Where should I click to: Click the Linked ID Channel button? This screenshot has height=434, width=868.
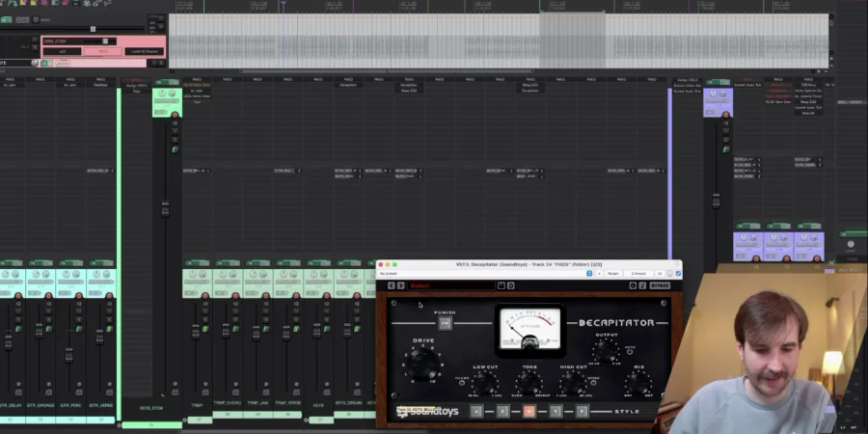[x=145, y=51]
